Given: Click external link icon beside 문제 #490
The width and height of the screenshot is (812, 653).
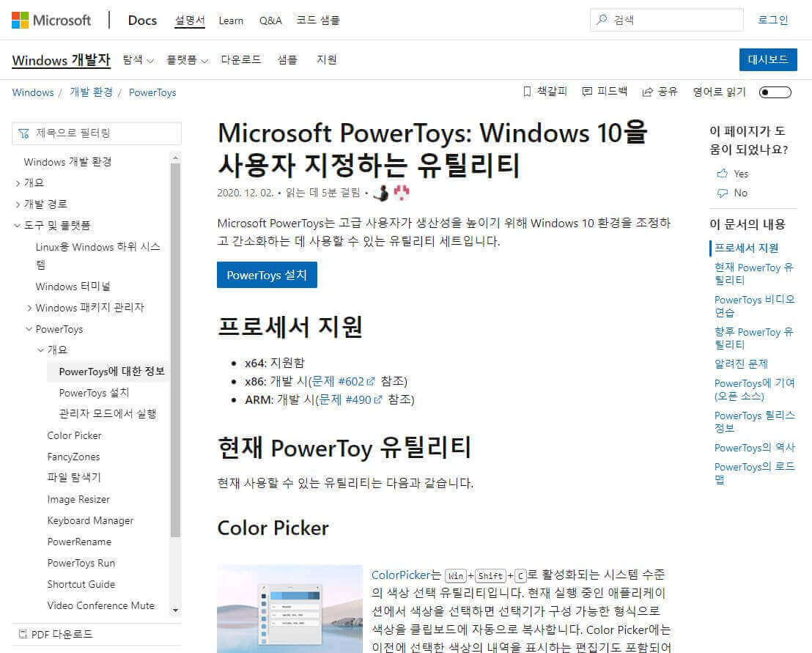Looking at the screenshot, I should [x=378, y=399].
